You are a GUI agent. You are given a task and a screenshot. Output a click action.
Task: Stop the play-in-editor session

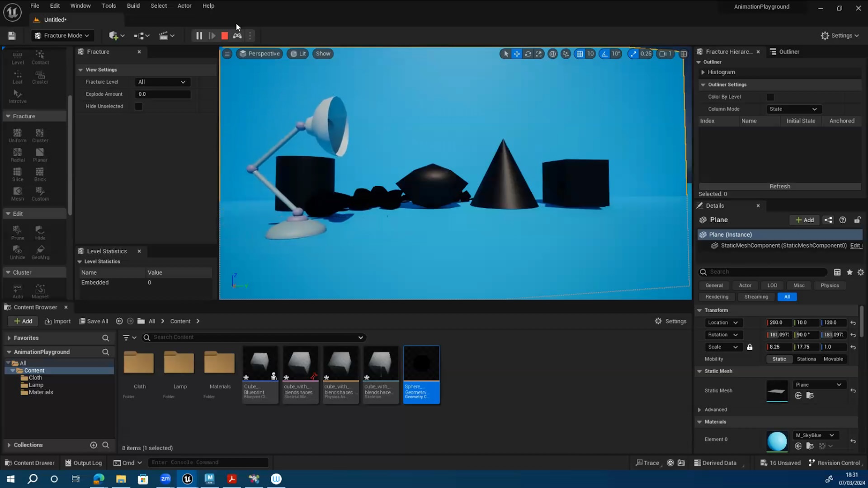coord(224,35)
